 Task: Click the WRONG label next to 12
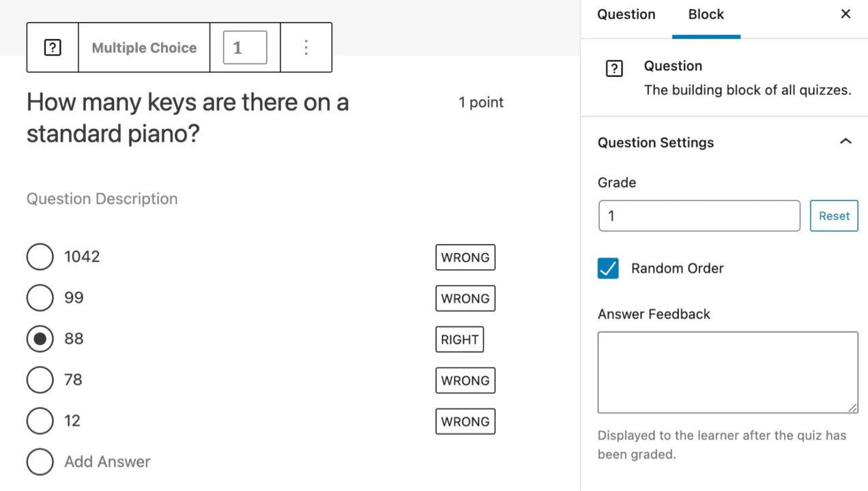pyautogui.click(x=465, y=421)
